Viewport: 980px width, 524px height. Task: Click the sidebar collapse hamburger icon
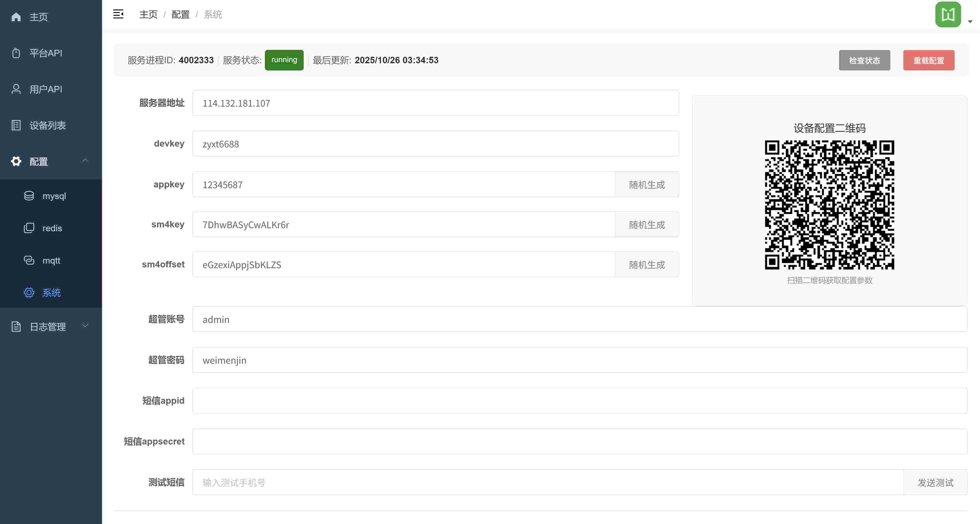118,14
